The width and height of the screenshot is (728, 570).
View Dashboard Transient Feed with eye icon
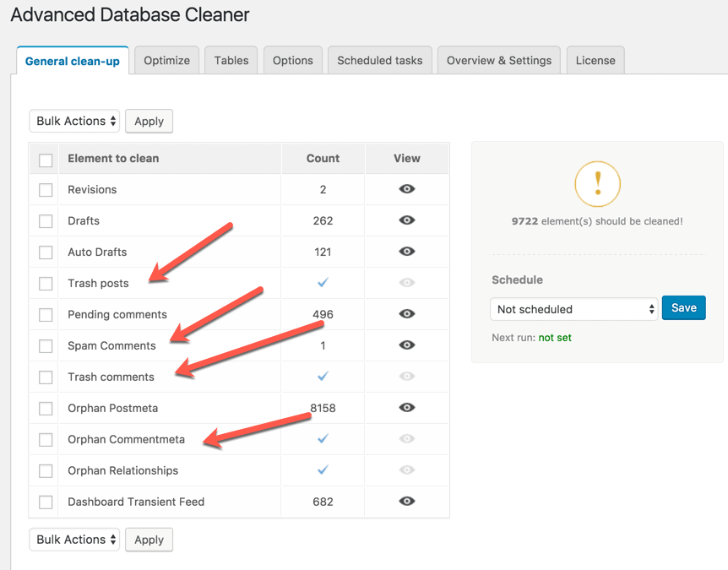pyautogui.click(x=407, y=502)
